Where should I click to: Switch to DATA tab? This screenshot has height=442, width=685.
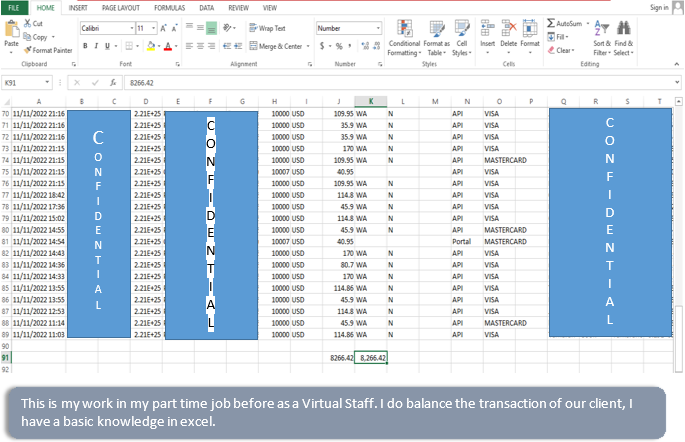pos(207,8)
